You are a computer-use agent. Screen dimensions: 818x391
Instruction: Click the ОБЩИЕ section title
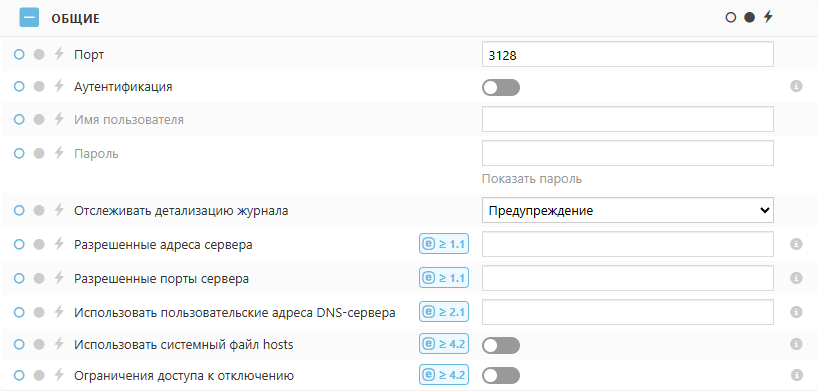point(75,19)
